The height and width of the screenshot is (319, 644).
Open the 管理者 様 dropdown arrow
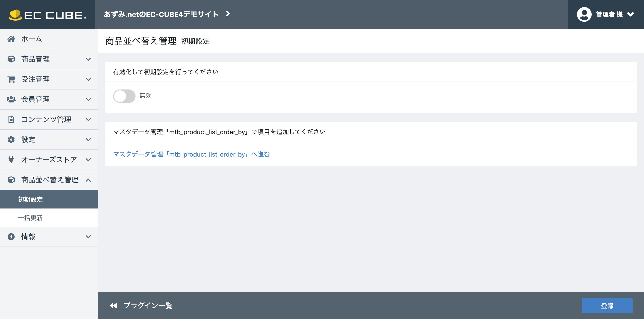(631, 15)
